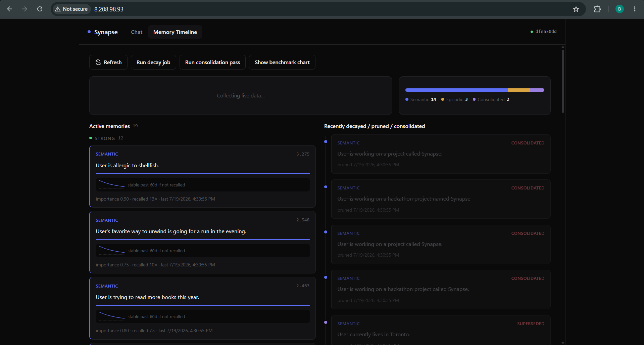644x345 pixels.
Task: Click 'importance 0.75 · recalled 10×' line
Action: coord(155,265)
